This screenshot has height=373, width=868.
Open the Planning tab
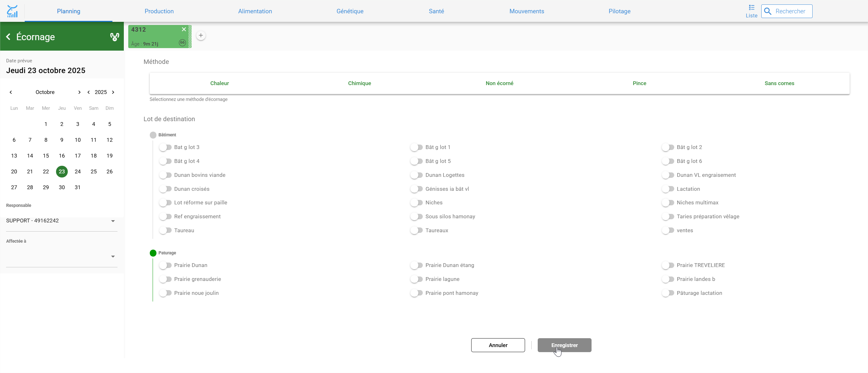click(68, 11)
